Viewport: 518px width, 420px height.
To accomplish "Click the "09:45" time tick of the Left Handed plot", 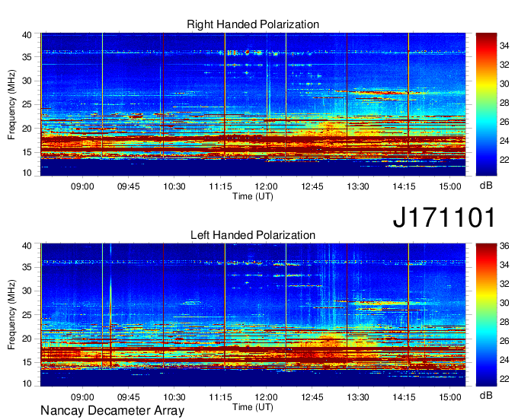I will click(x=129, y=397).
